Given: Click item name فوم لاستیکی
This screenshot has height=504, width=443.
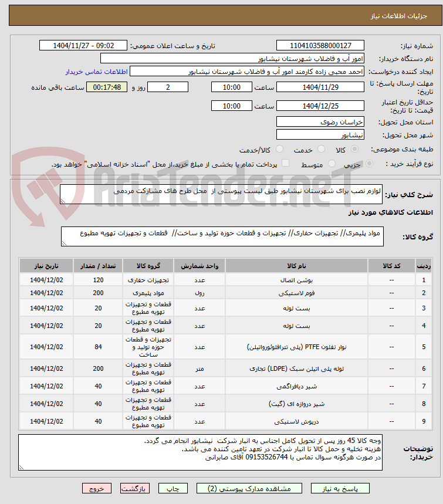Looking at the screenshot, I should 296,293.
